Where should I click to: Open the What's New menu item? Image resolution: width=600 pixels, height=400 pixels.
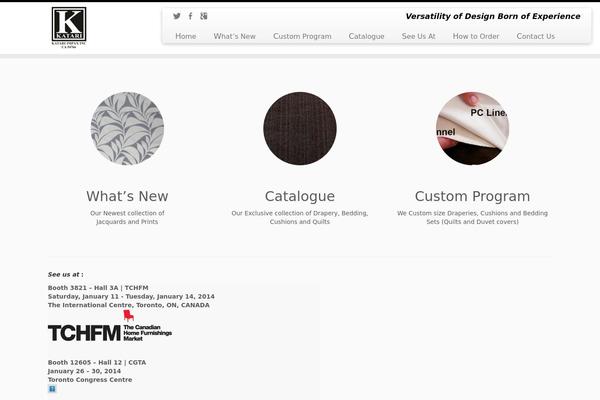point(234,36)
